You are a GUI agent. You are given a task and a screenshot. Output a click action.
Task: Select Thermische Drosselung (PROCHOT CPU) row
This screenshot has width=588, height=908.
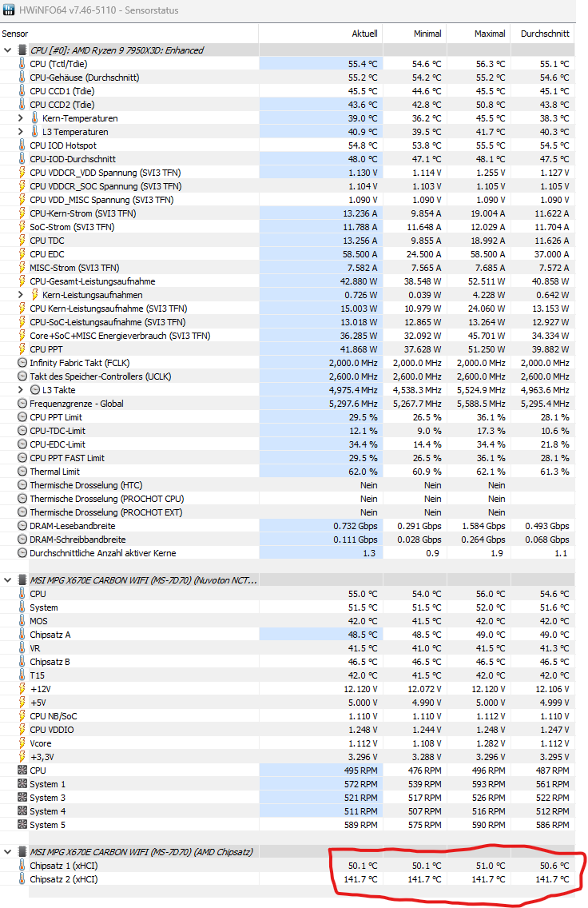288,499
